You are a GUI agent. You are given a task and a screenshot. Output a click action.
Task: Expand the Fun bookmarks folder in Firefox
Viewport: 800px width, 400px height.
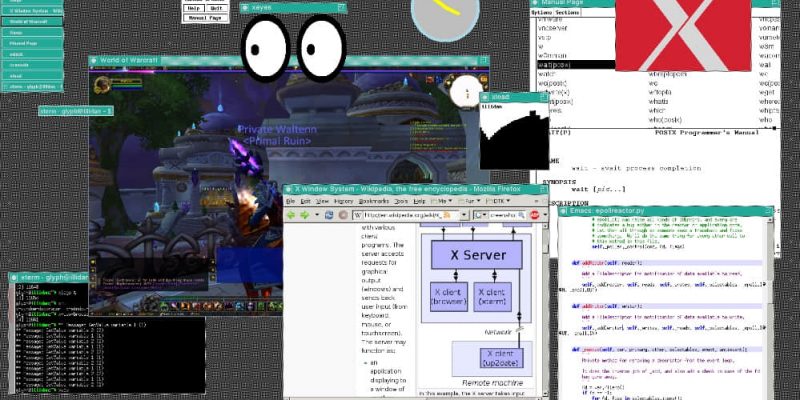point(470,201)
